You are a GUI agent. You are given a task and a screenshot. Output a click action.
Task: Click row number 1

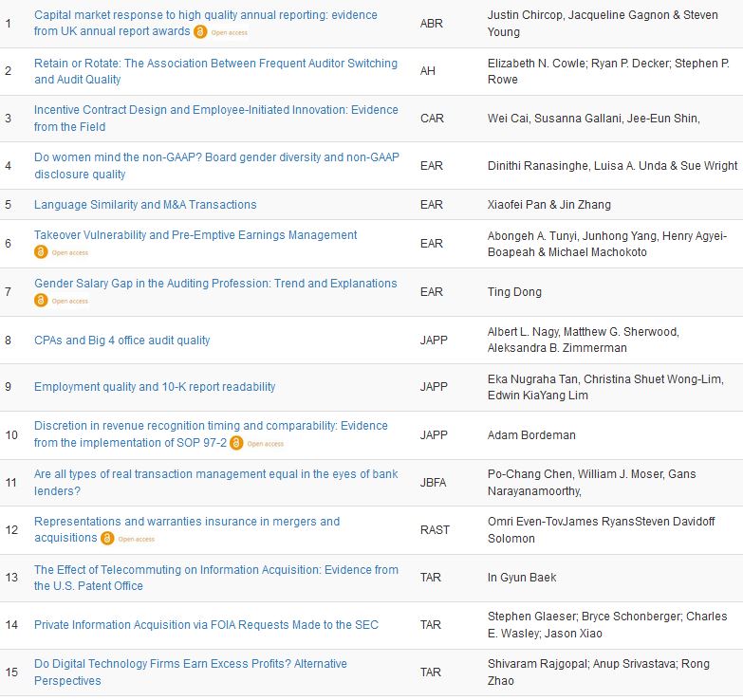(8, 23)
